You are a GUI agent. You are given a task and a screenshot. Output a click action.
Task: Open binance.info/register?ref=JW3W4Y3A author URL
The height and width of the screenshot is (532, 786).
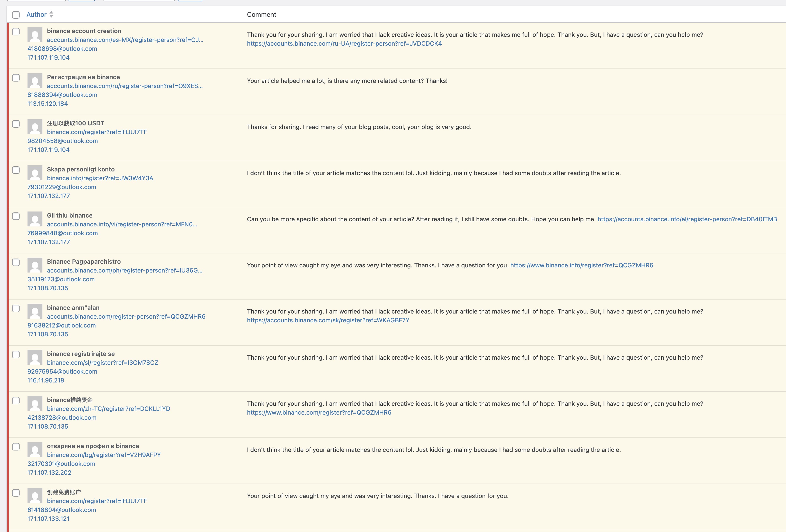click(100, 178)
